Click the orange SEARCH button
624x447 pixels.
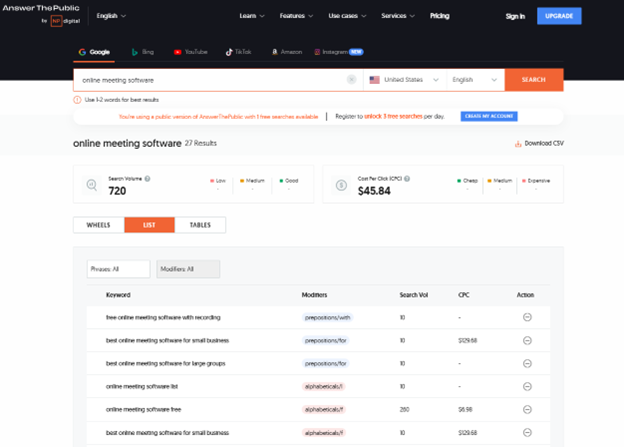(x=534, y=80)
